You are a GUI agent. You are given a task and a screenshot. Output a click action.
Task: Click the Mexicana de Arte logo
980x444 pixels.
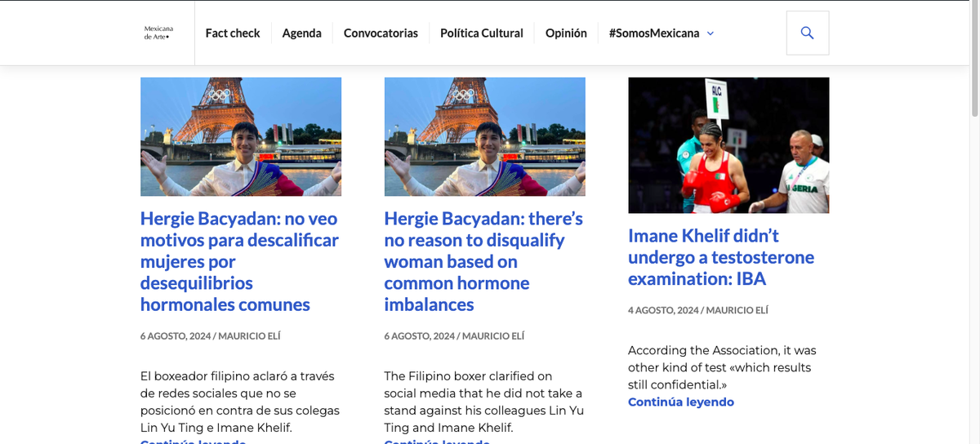[x=158, y=33]
